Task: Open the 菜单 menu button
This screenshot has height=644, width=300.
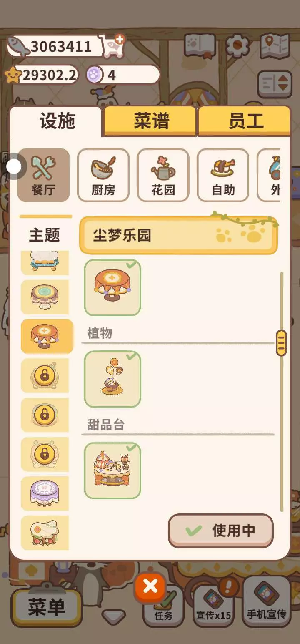Action: (x=46, y=607)
